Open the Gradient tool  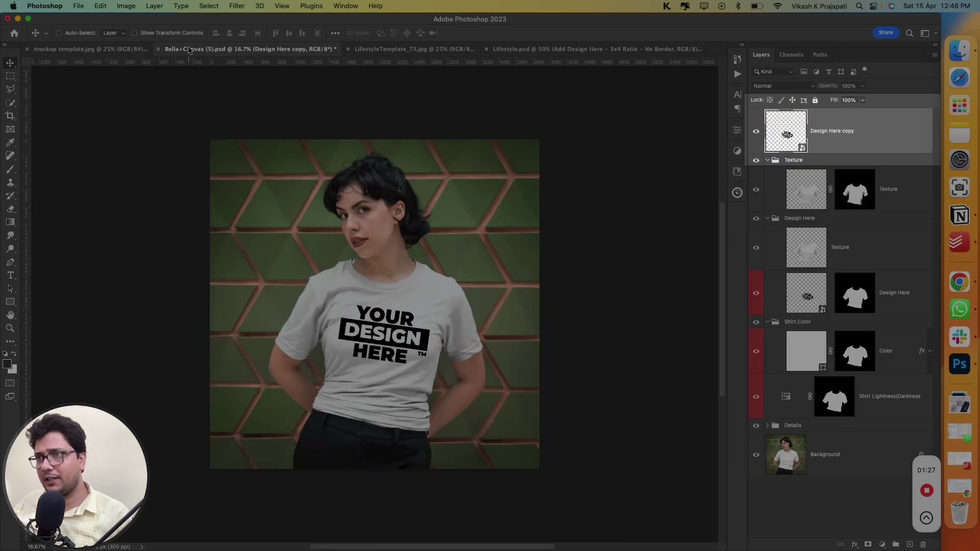tap(10, 222)
